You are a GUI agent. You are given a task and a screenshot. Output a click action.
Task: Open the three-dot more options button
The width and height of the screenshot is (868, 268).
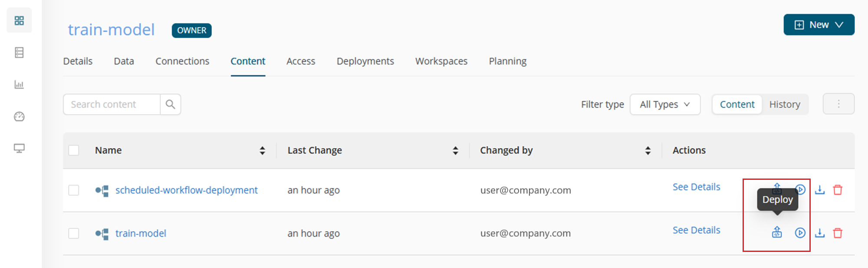click(x=838, y=104)
